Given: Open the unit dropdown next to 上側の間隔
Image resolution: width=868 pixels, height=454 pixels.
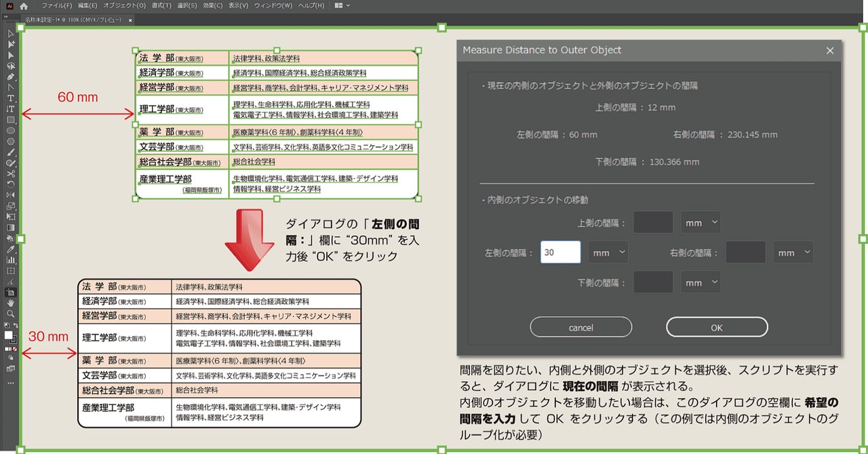Looking at the screenshot, I should [x=701, y=222].
